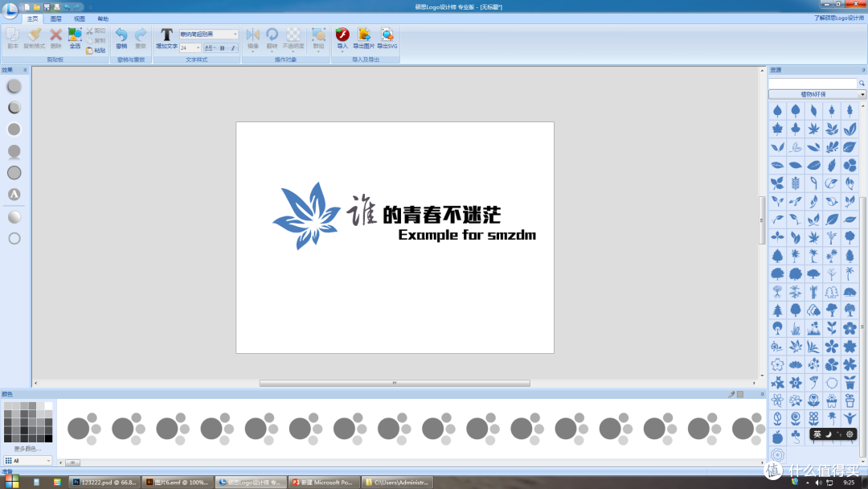Switch to Illustrator 图片6.emf taskbar button

177,483
